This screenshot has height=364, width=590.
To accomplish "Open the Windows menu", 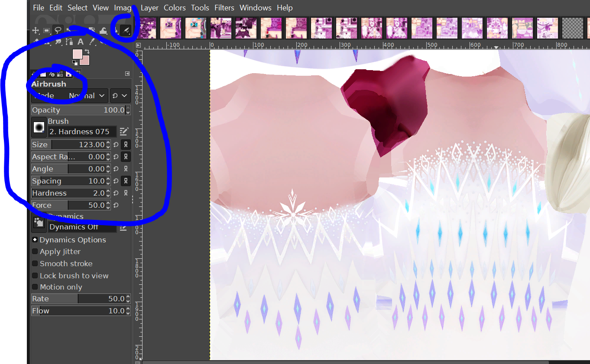I will [x=256, y=8].
